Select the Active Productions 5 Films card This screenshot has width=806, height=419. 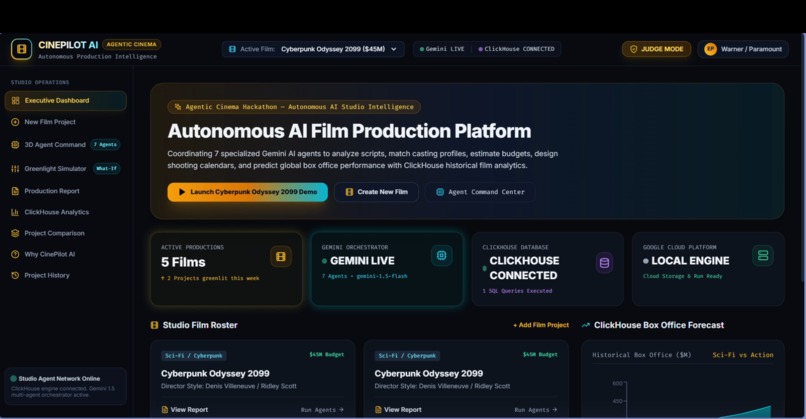226,269
